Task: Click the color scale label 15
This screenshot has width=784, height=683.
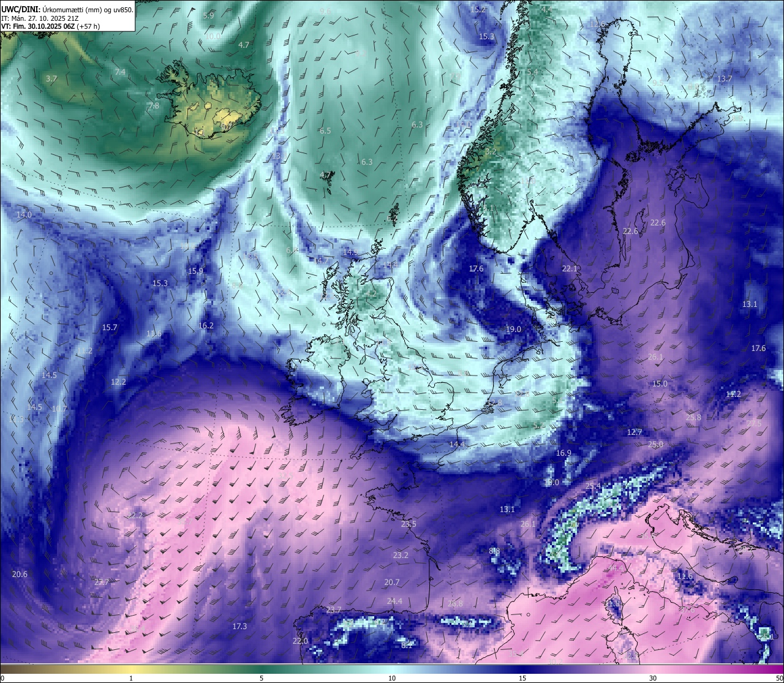Action: tap(522, 678)
